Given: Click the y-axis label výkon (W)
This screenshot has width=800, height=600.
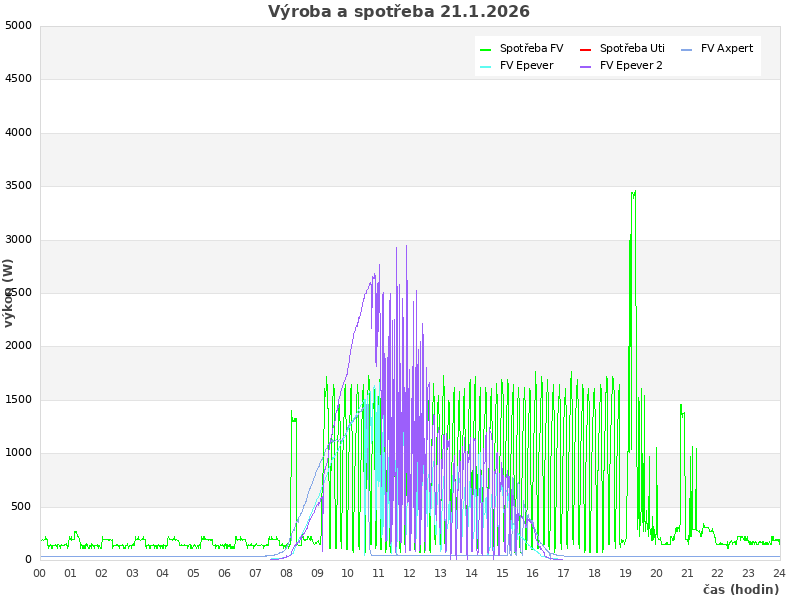Looking at the screenshot, I should (9, 292).
